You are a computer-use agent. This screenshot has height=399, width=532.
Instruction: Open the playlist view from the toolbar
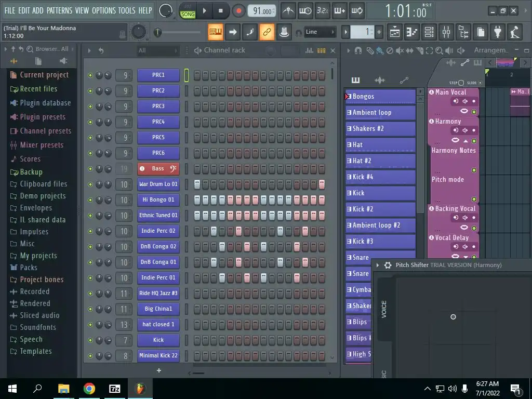tap(395, 32)
